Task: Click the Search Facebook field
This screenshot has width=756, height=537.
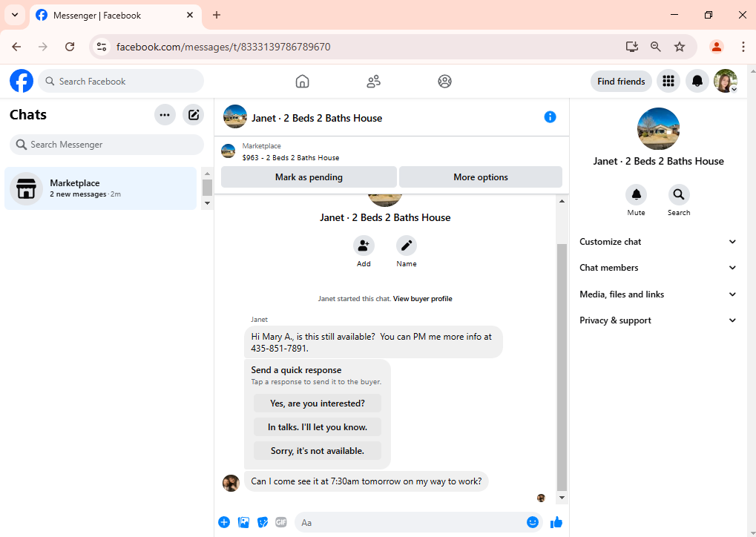Action: [x=121, y=81]
